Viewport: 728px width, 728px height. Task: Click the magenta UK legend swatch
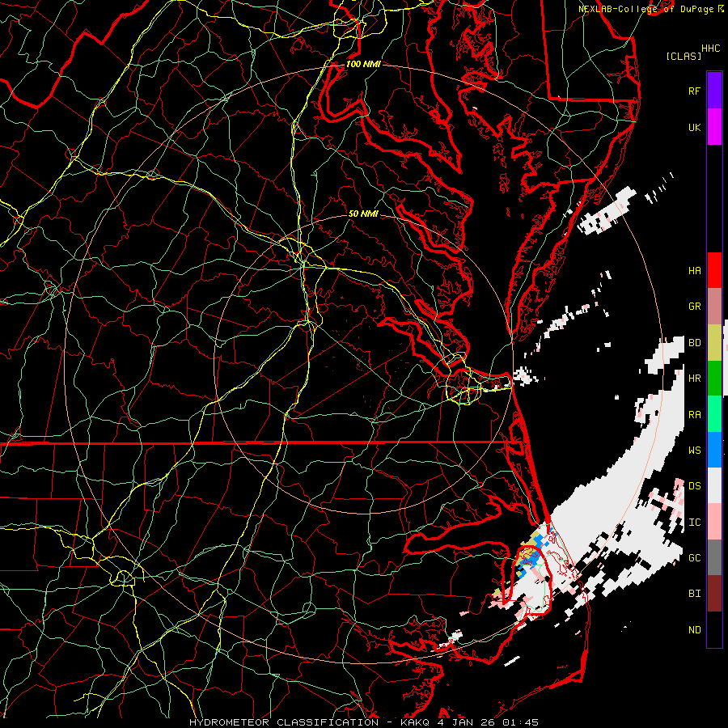714,127
